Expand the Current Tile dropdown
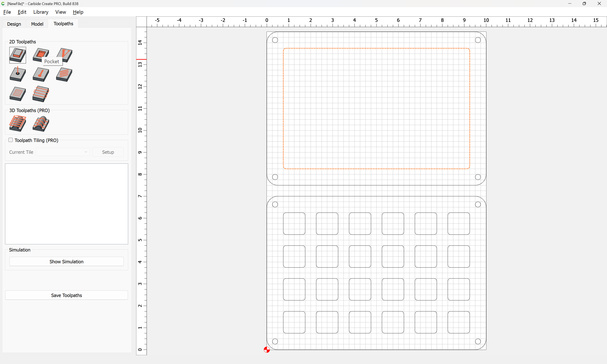 [x=63, y=152]
